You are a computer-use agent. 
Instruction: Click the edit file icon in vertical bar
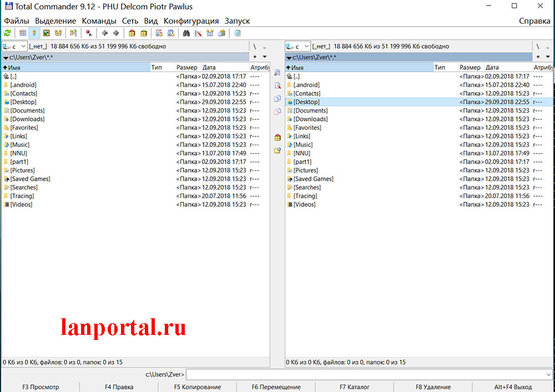pos(277,85)
